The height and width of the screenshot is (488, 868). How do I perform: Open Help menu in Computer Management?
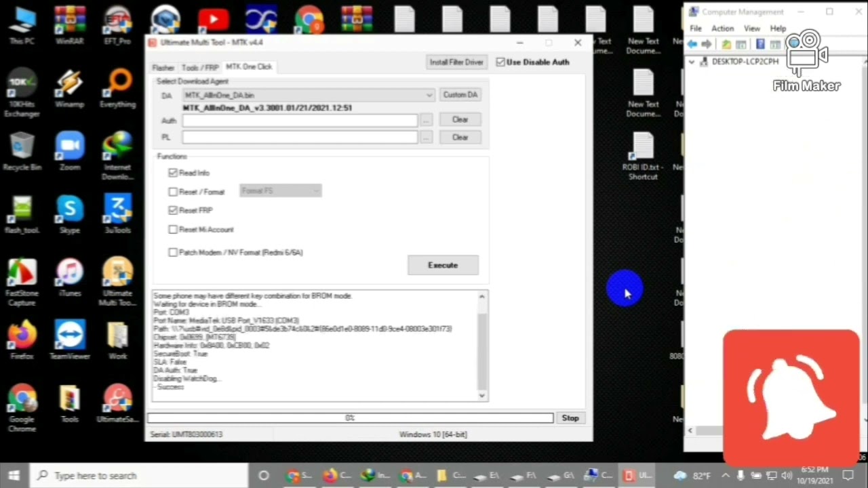tap(778, 28)
